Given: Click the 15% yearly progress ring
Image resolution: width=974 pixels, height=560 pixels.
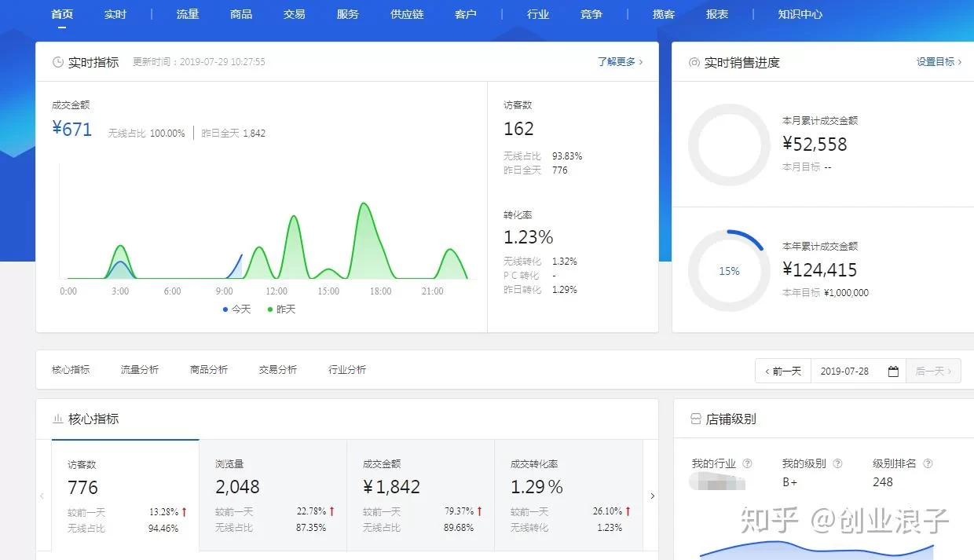Looking at the screenshot, I should (x=729, y=271).
